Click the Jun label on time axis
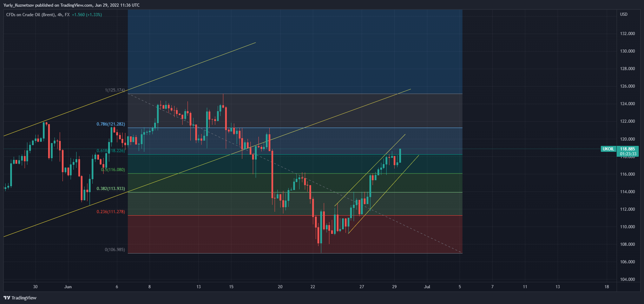 click(68, 287)
